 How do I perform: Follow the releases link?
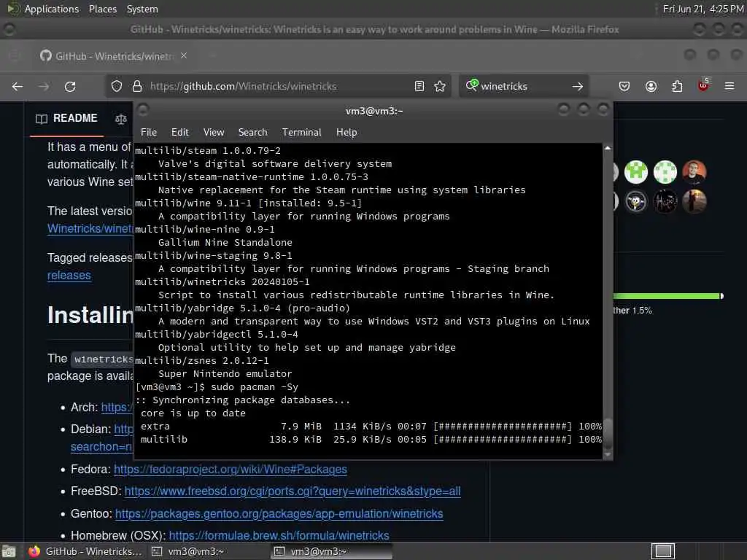click(x=69, y=275)
